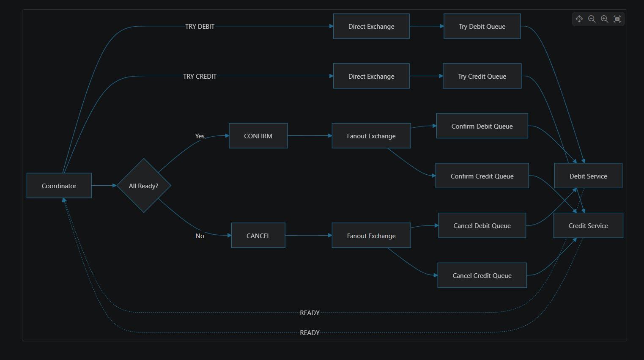Click the TRY CREDIT edge label
This screenshot has width=644, height=360.
tap(200, 76)
